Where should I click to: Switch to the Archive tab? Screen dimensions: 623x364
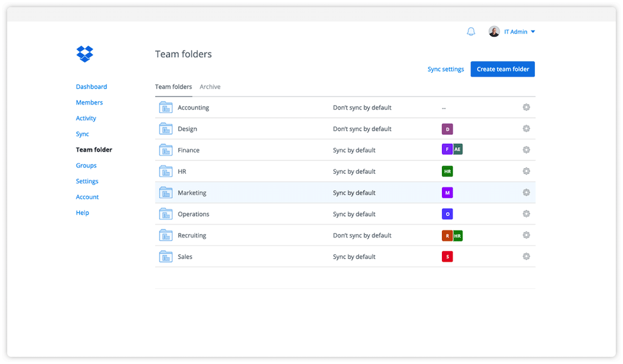tap(210, 87)
